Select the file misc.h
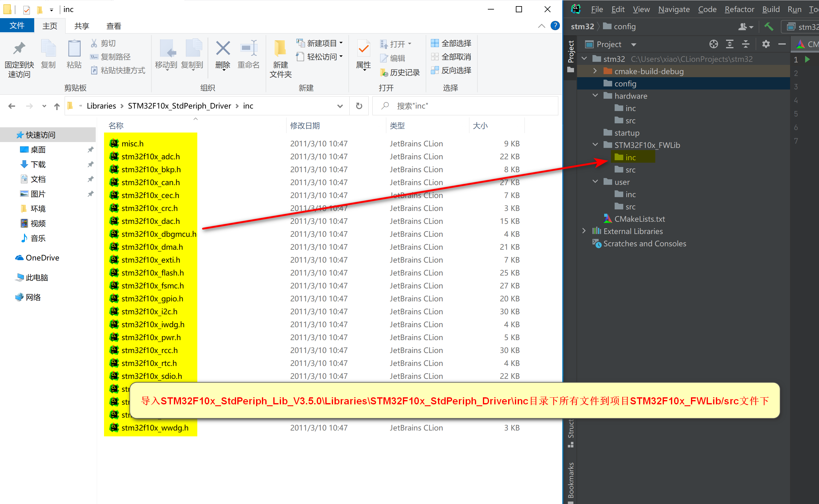This screenshot has width=819, height=504. (x=132, y=144)
